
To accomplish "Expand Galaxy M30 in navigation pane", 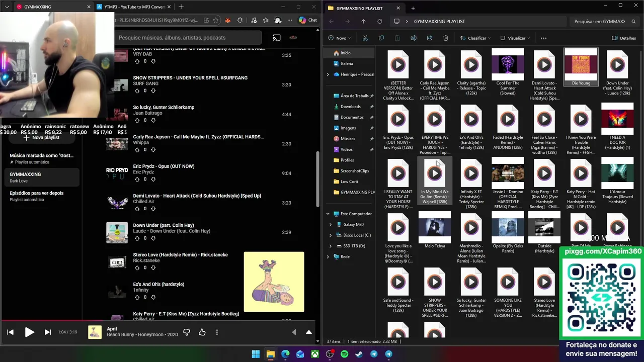I will pos(331,225).
